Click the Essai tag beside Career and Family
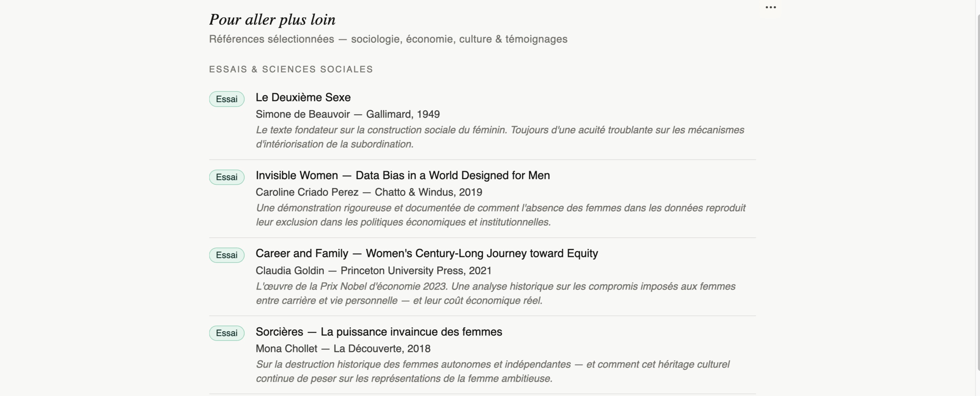Viewport: 980px width, 396px height. point(227,255)
